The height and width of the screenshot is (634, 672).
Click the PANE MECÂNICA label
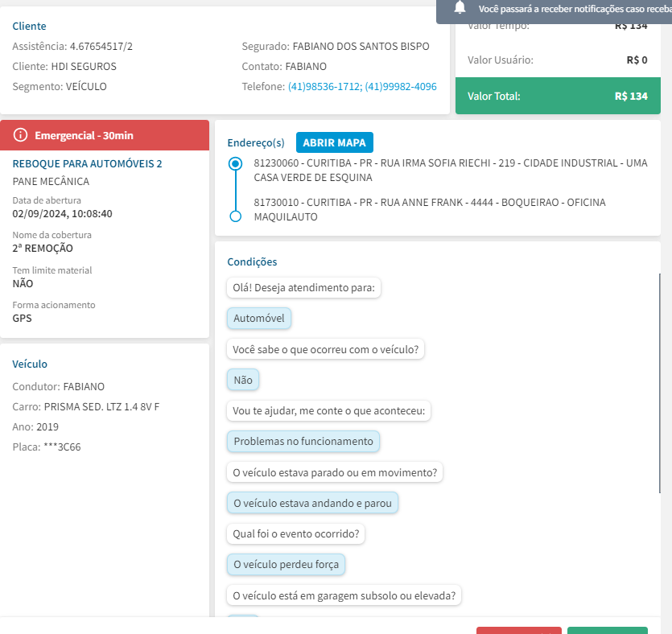(51, 182)
